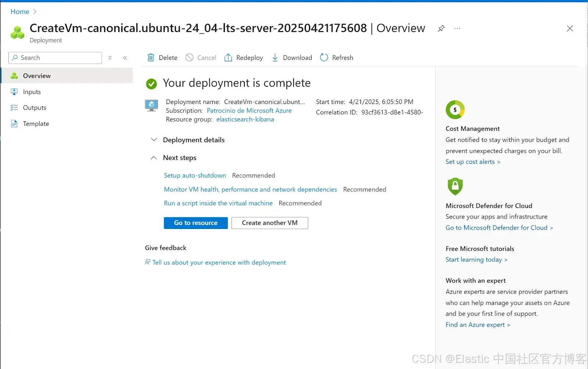
Task: Click the Go to resource button
Action: 196,223
